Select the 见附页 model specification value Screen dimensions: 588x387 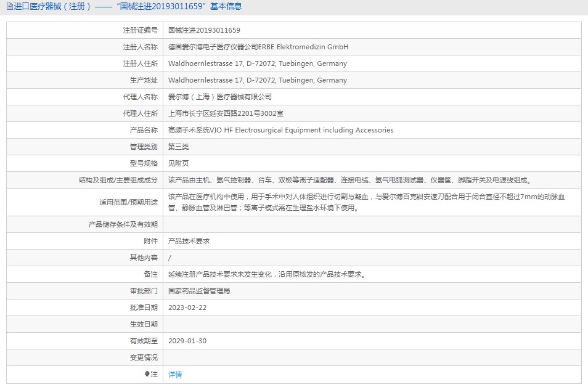179,163
